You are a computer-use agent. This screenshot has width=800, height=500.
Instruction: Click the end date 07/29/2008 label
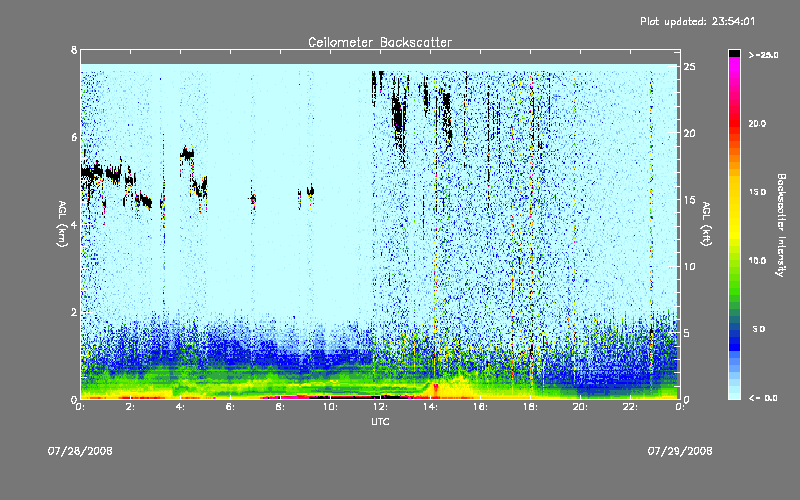[x=680, y=451]
